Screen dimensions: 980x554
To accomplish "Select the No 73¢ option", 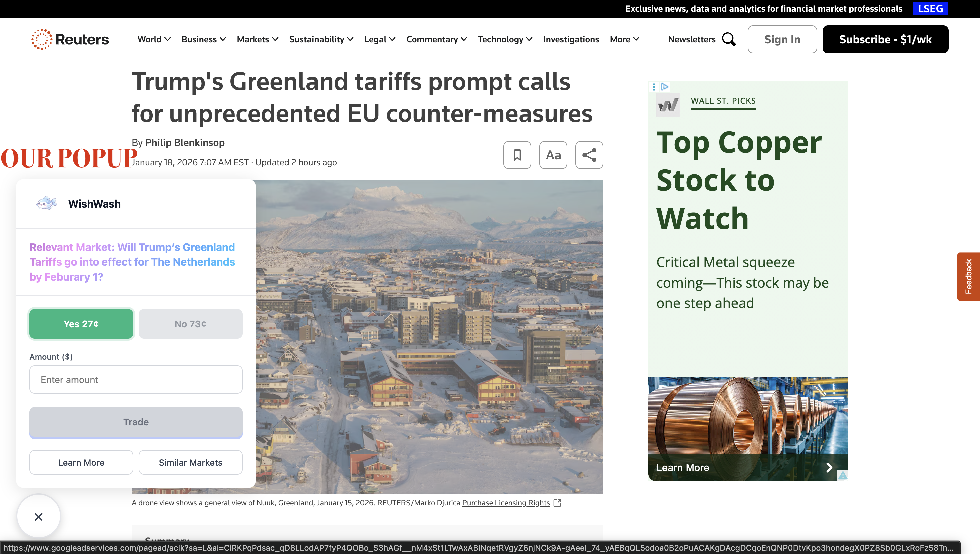I will (190, 324).
